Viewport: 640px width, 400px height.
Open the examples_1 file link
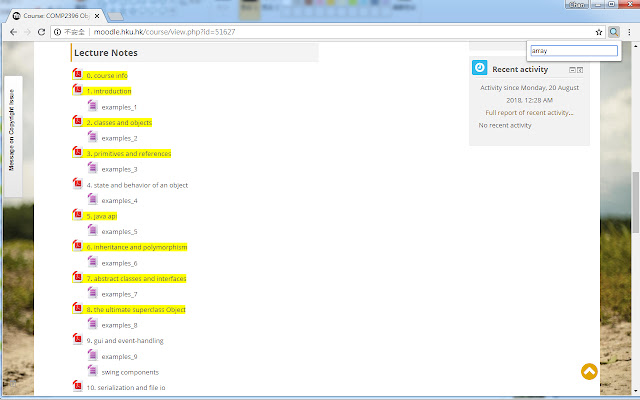pyautogui.click(x=119, y=107)
